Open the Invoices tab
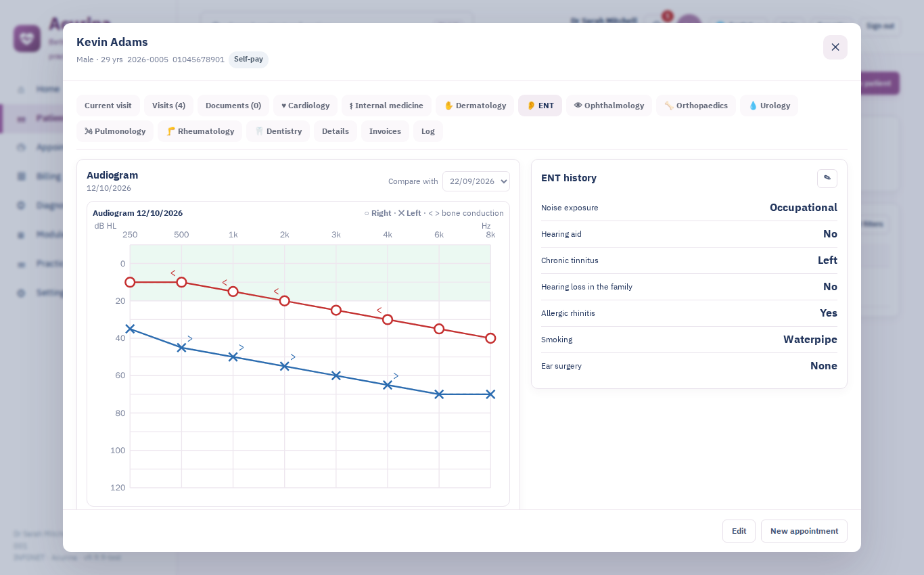Screen dimensions: 924x575 tap(385, 131)
